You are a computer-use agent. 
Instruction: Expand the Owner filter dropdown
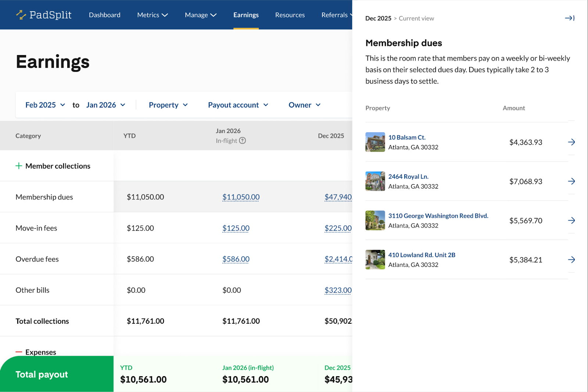point(304,105)
